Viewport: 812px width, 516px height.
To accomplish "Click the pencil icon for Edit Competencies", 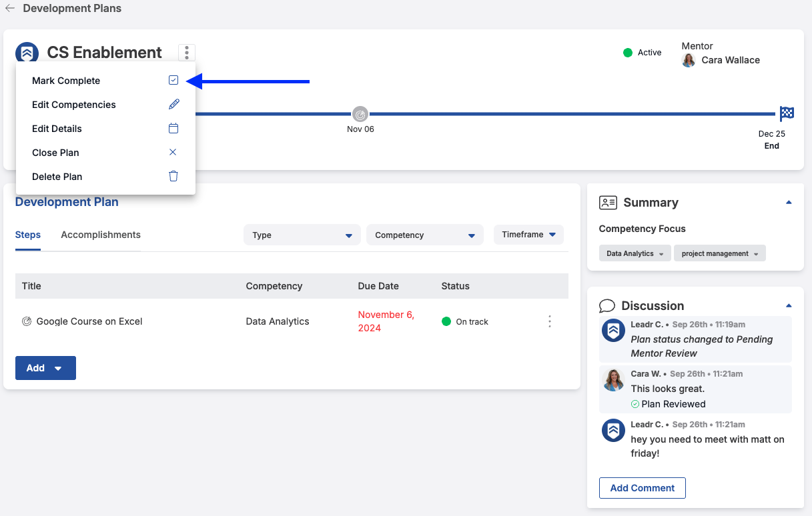I will pos(173,104).
